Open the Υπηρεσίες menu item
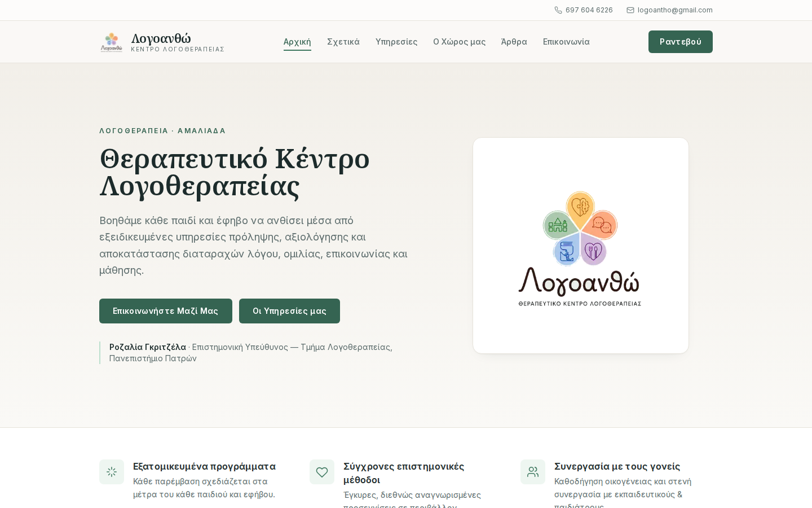Image resolution: width=812 pixels, height=508 pixels. point(396,42)
